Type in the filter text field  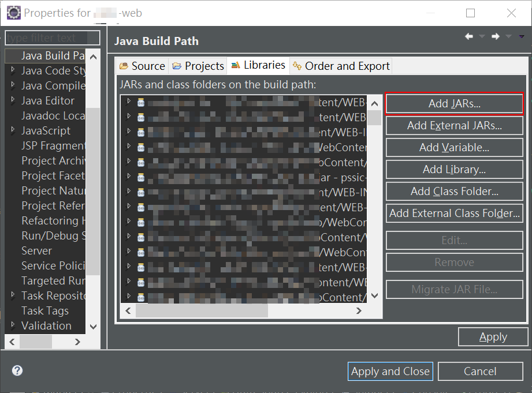click(x=52, y=38)
